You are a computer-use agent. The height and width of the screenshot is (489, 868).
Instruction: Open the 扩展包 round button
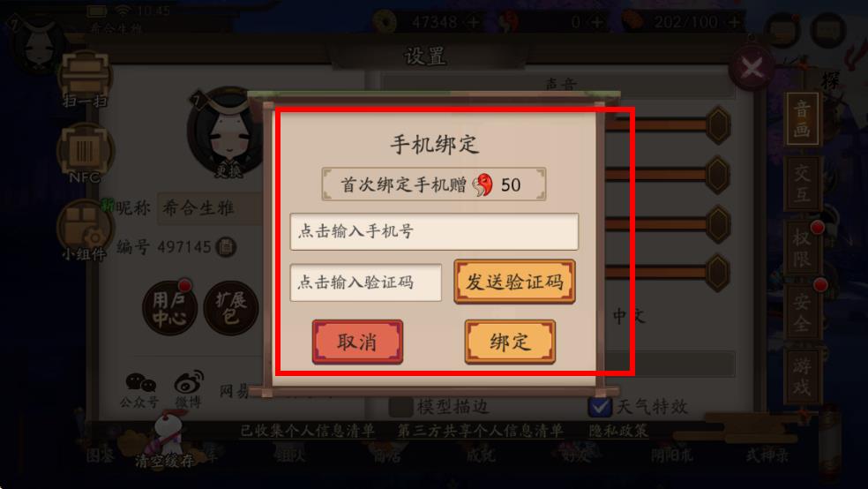pos(231,308)
